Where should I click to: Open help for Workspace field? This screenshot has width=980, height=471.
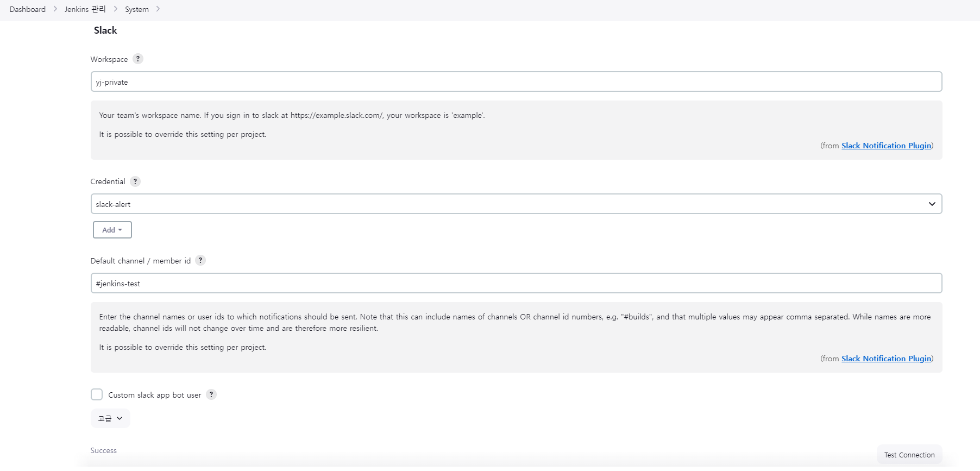click(138, 59)
